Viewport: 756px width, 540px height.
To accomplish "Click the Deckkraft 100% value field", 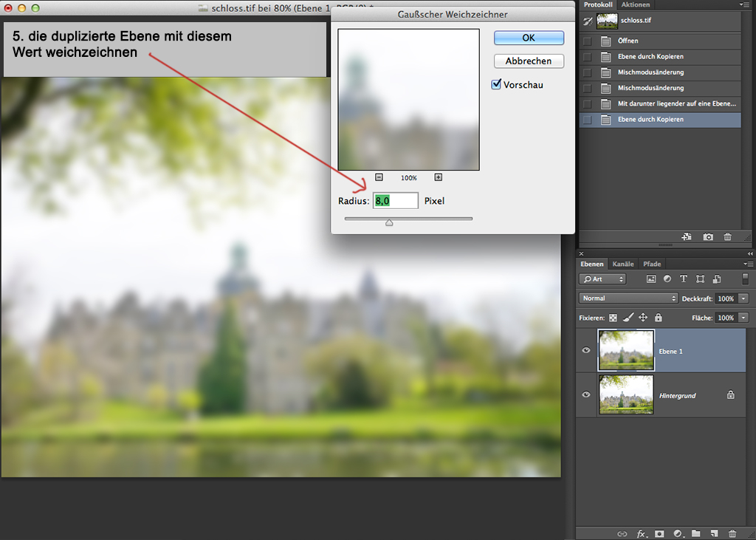I will pyautogui.click(x=726, y=298).
